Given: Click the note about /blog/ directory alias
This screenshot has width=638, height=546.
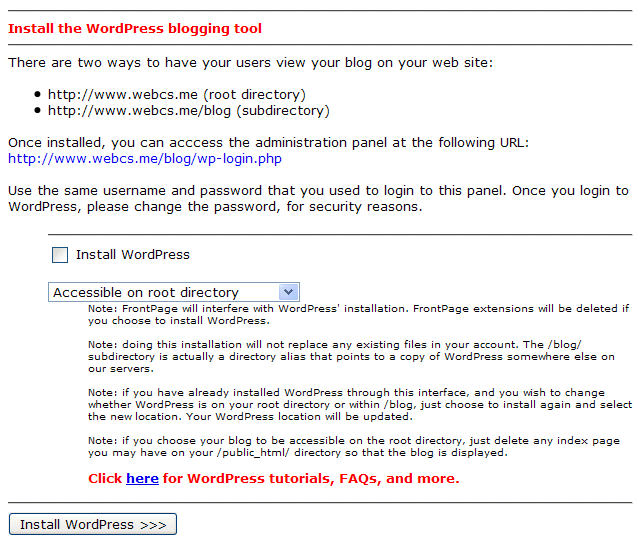Looking at the screenshot, I should tap(352, 356).
